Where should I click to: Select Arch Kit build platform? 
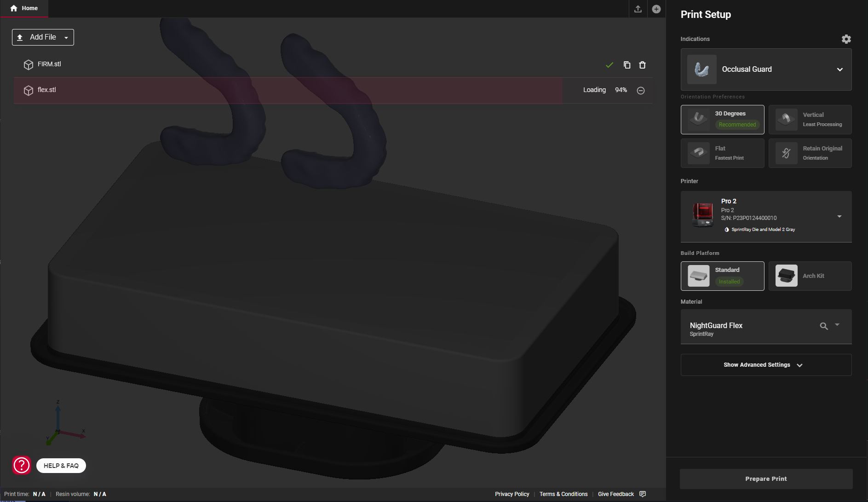(x=810, y=276)
